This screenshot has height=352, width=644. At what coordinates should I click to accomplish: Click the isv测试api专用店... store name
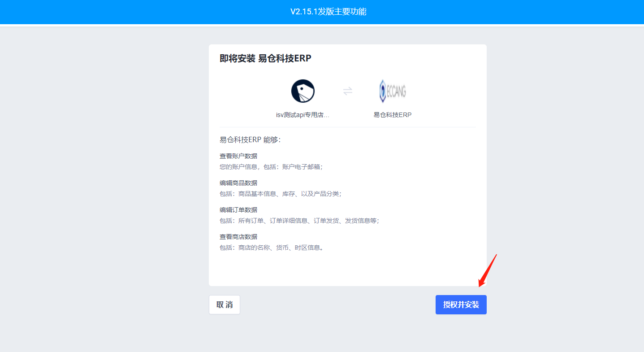303,115
